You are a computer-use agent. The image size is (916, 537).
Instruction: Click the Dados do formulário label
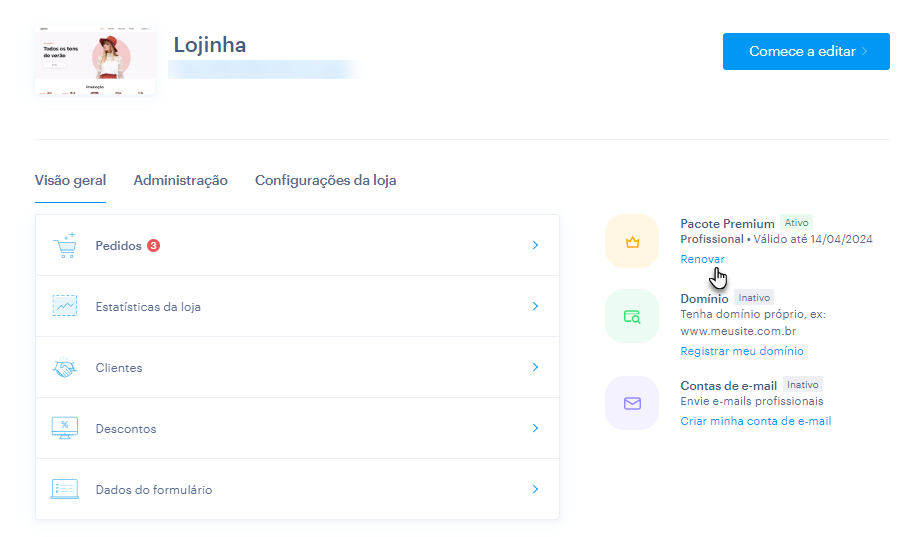(154, 490)
